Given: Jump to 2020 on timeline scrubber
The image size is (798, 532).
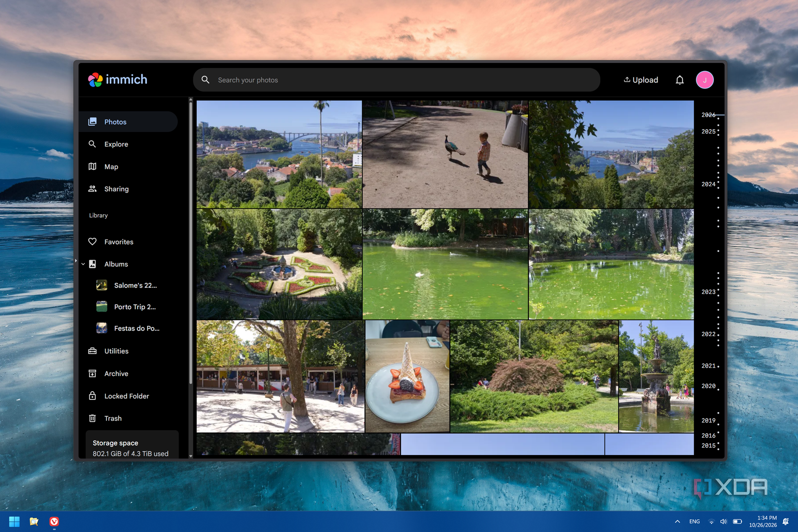Looking at the screenshot, I should point(709,386).
